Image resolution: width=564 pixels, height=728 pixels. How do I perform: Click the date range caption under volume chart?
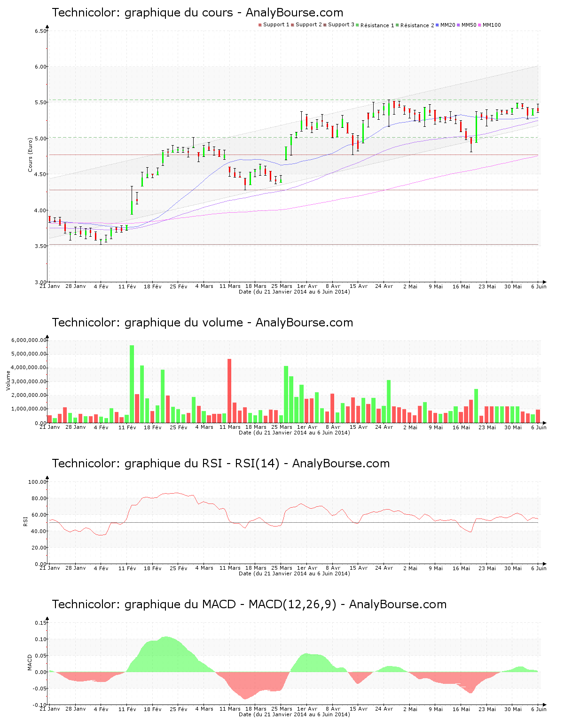(294, 433)
